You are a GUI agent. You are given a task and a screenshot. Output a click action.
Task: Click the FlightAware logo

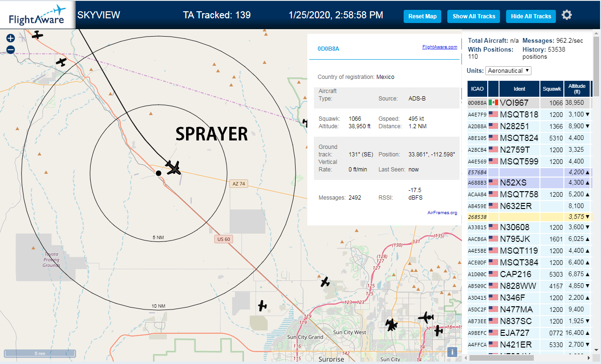[x=37, y=15]
